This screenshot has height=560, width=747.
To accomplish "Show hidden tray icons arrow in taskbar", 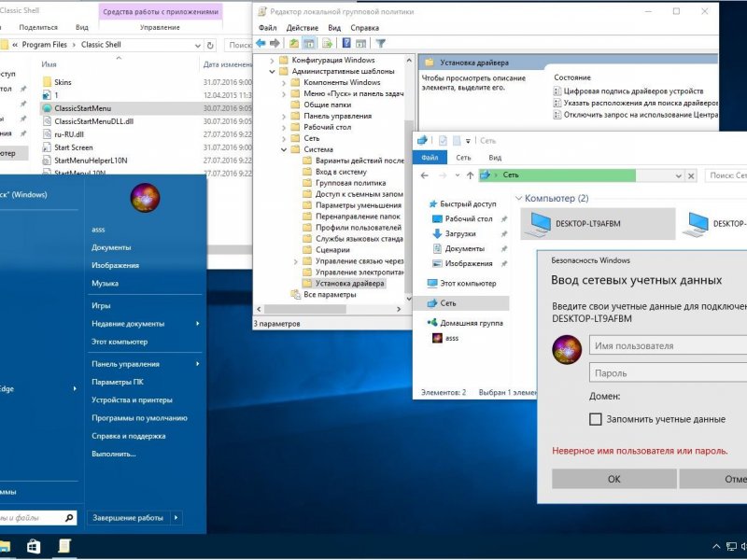I will (x=716, y=547).
